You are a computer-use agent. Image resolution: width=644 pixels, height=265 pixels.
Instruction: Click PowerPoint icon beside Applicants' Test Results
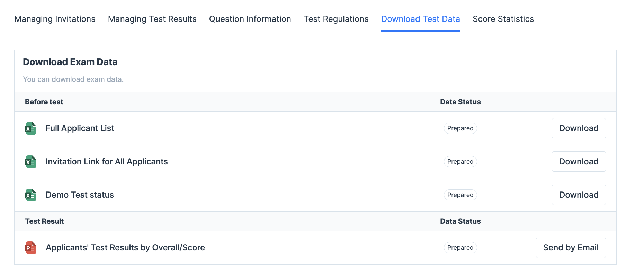click(x=31, y=248)
